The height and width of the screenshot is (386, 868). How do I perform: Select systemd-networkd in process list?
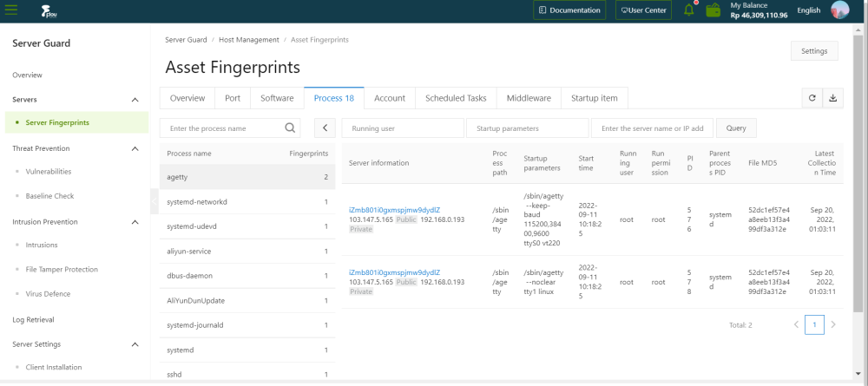(196, 202)
